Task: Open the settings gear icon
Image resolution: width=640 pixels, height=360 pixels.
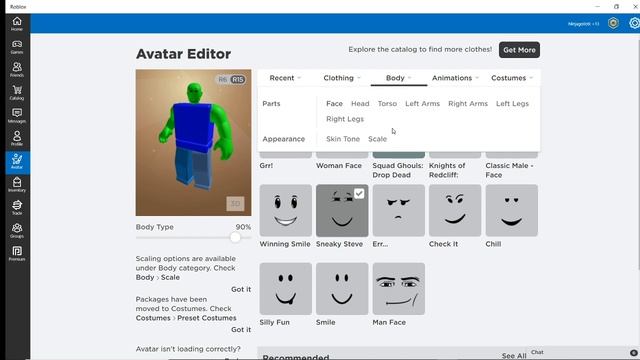Action: click(x=634, y=23)
